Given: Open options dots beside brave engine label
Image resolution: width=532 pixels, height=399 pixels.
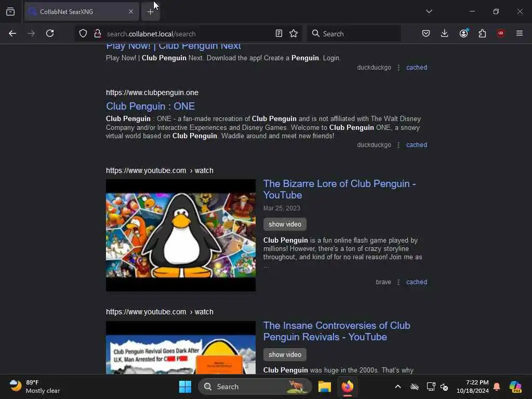Looking at the screenshot, I should click(x=398, y=282).
